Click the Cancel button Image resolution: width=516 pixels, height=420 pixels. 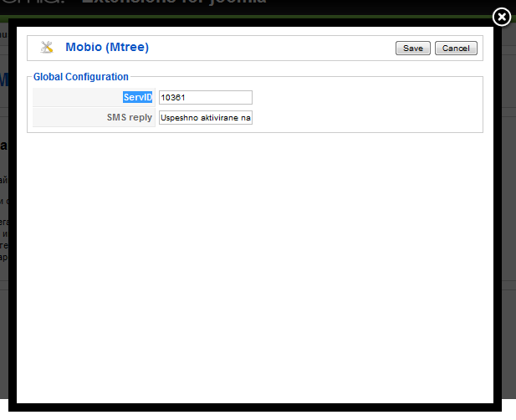pos(456,48)
